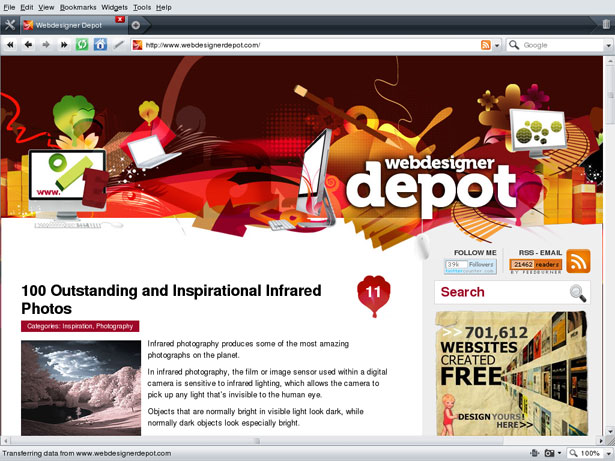
Task: Click the red comment count 11 bubble
Action: (373, 295)
